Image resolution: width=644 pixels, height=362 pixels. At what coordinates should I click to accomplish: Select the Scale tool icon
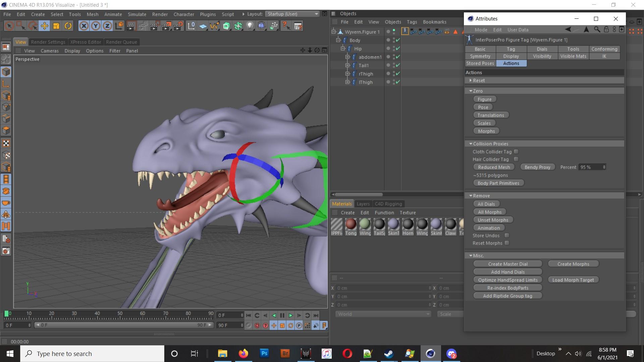point(56,26)
